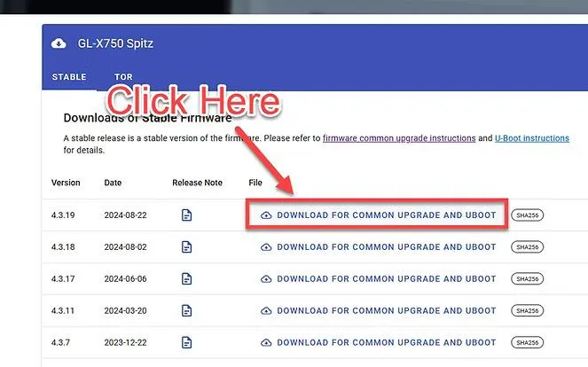The width and height of the screenshot is (588, 367).
Task: Click the date 2024-08-22
Action: [x=125, y=215]
